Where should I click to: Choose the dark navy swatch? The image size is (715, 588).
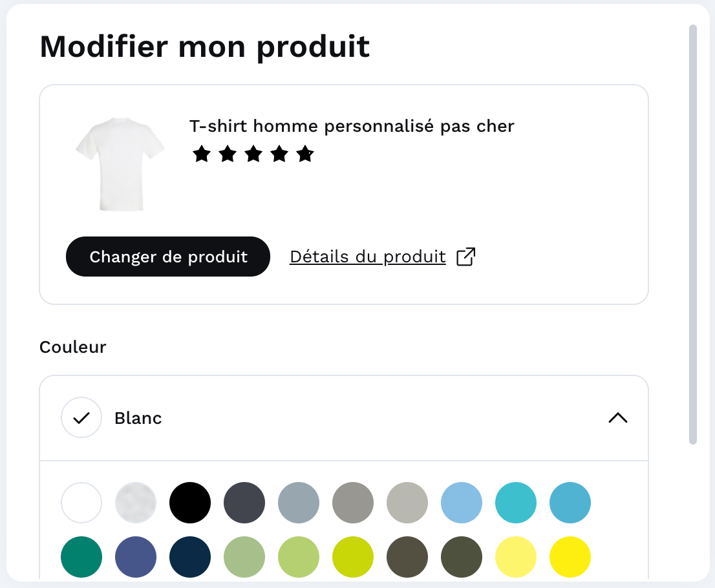coord(190,556)
